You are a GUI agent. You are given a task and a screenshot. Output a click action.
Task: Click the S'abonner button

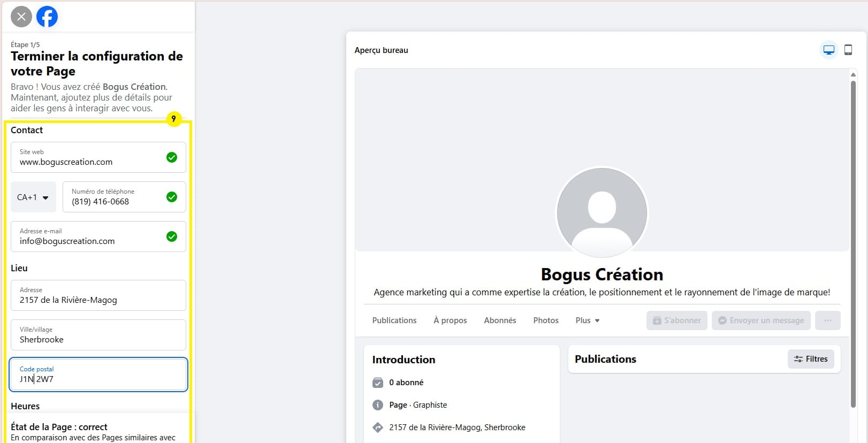point(677,320)
